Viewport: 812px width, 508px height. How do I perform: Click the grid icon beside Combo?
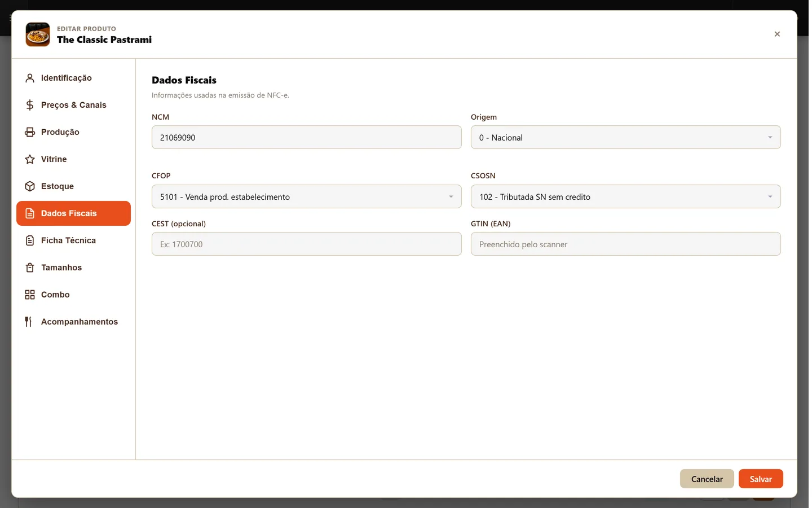coord(30,295)
